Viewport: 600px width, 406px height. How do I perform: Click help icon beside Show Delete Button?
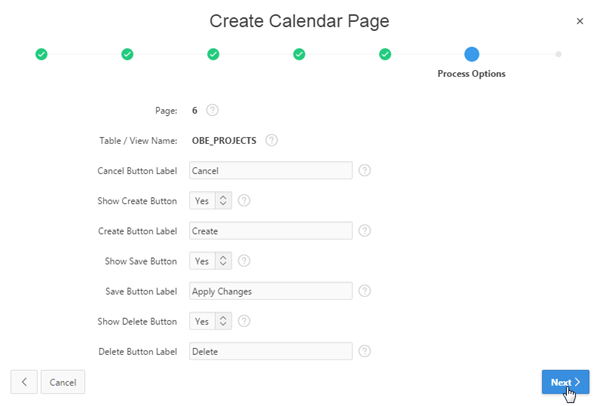(244, 321)
